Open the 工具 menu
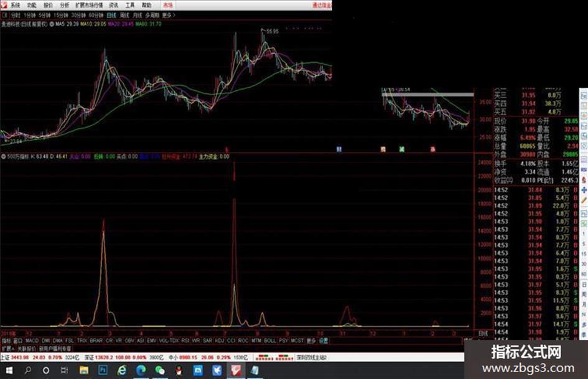The width and height of the screenshot is (588, 379). pos(130,5)
